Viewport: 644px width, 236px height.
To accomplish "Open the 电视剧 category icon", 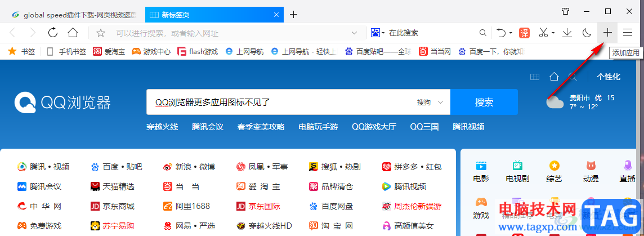I will pyautogui.click(x=517, y=171).
